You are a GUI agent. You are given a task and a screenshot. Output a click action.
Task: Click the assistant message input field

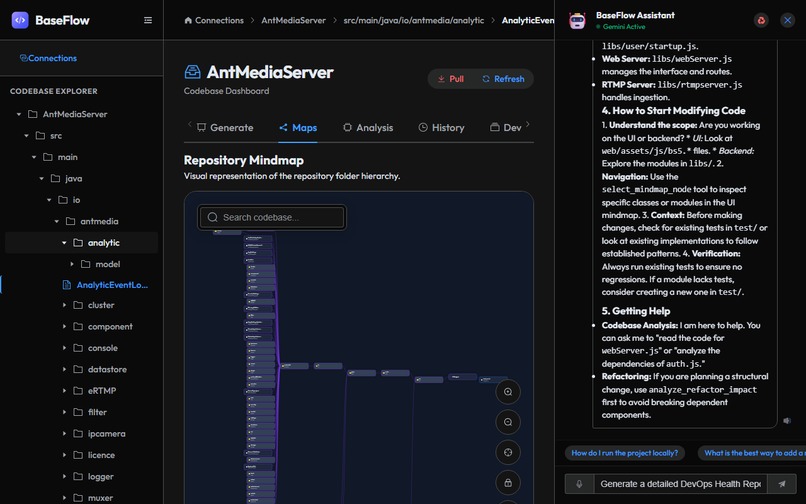[681, 484]
